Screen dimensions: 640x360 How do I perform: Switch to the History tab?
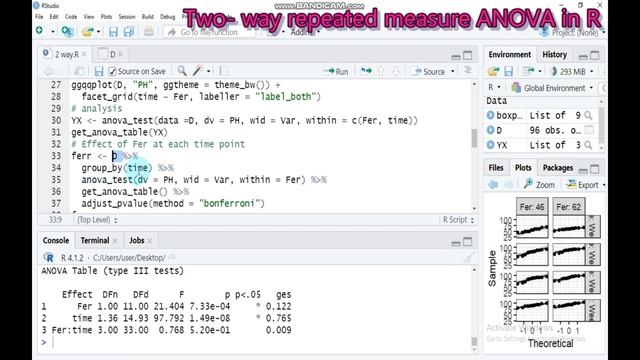click(554, 54)
